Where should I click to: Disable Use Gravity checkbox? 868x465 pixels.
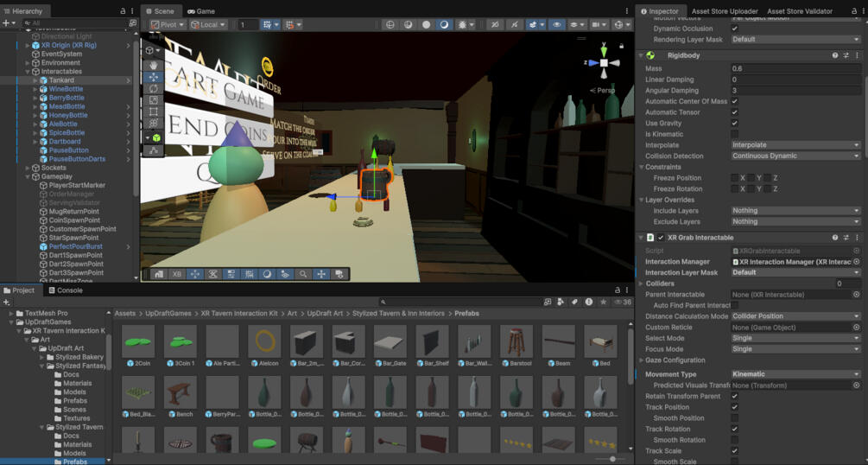click(735, 123)
